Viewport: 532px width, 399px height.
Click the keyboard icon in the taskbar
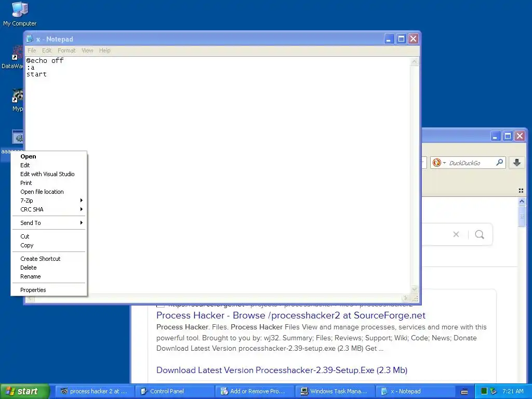[464, 392]
